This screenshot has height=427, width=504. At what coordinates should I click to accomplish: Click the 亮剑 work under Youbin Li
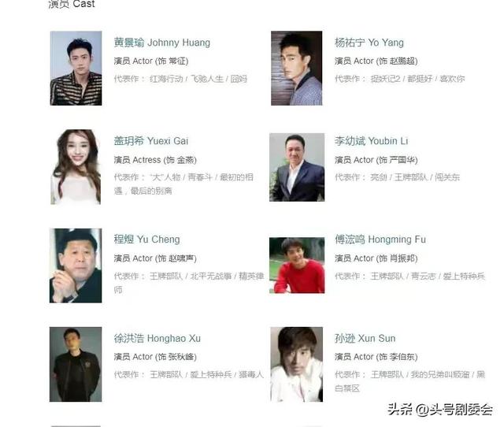click(x=379, y=177)
